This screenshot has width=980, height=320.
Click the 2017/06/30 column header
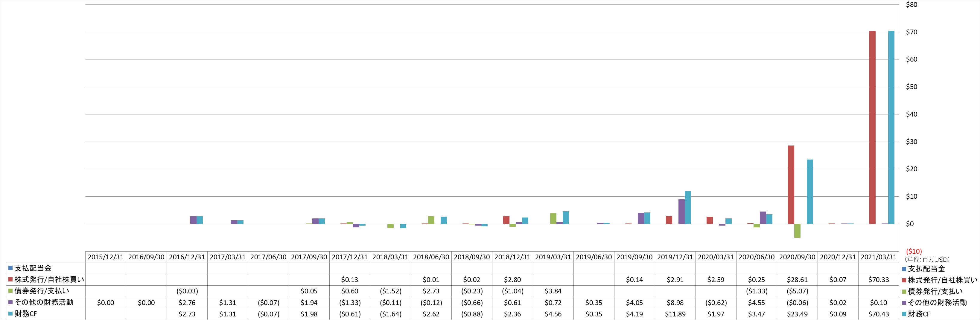[x=269, y=257]
